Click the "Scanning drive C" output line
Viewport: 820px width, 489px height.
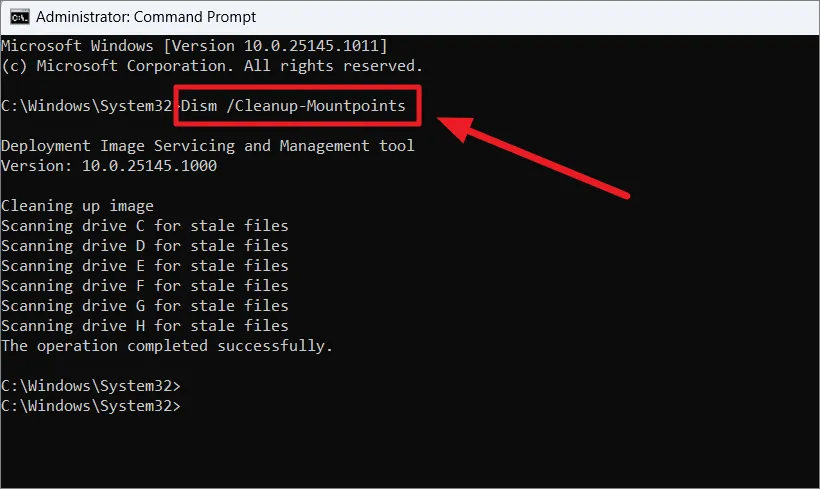click(x=144, y=226)
